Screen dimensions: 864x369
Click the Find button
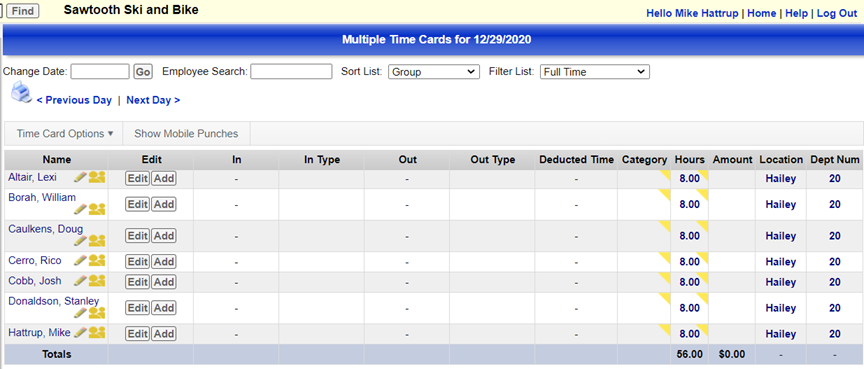click(23, 11)
